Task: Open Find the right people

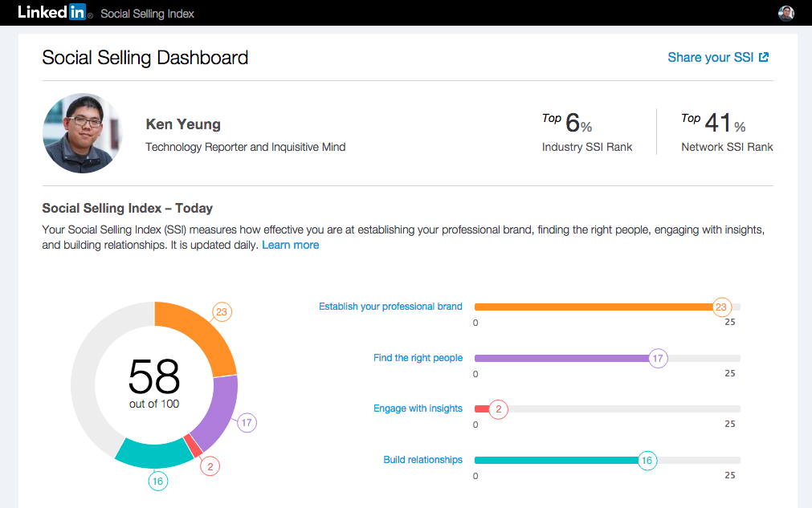Action: [418, 357]
